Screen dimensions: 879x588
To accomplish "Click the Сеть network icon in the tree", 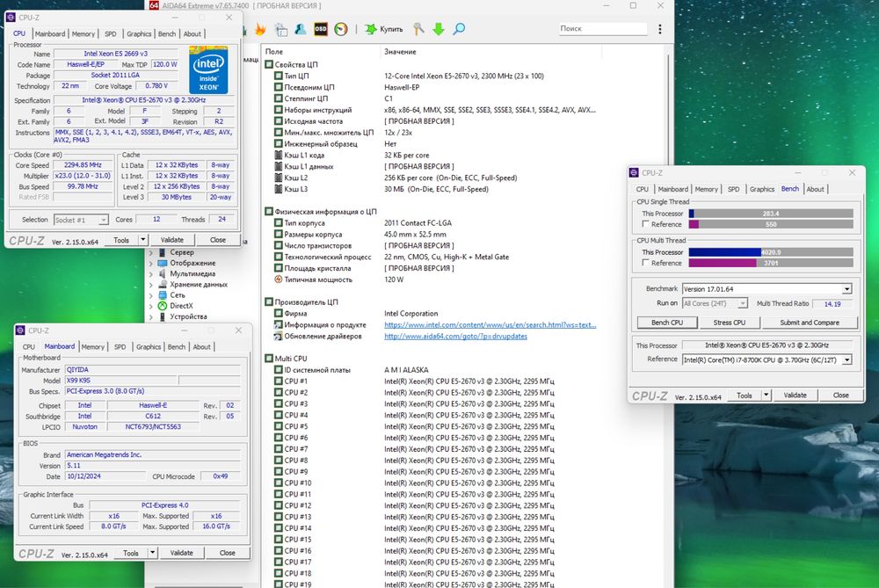I will coord(163,294).
